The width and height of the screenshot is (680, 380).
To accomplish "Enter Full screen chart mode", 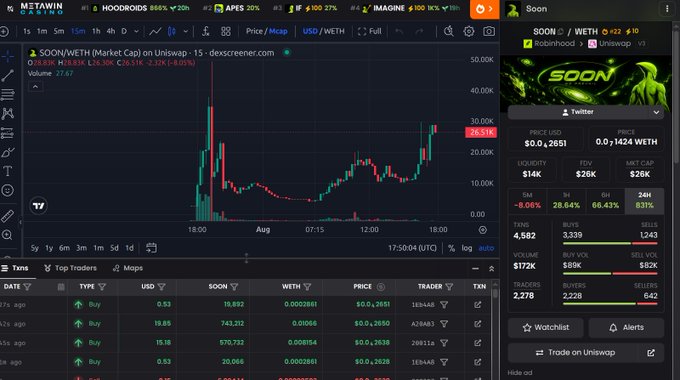I will (369, 31).
